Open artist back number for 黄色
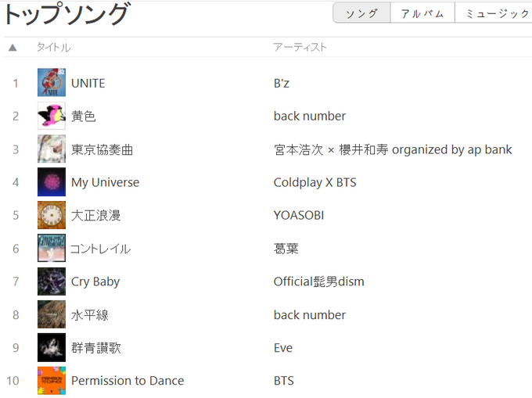Image resolution: width=532 pixels, height=398 pixels. (310, 116)
